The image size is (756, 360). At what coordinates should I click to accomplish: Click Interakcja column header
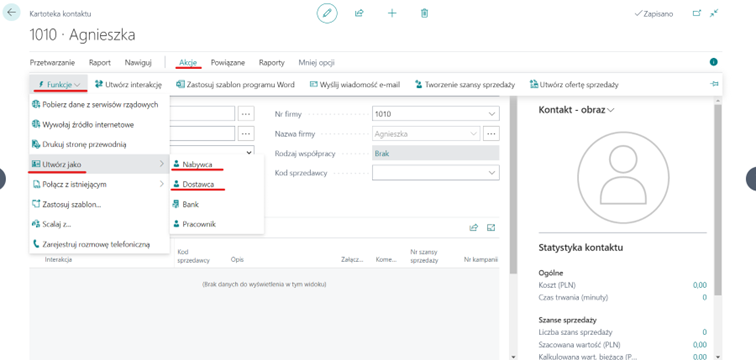[x=58, y=260]
